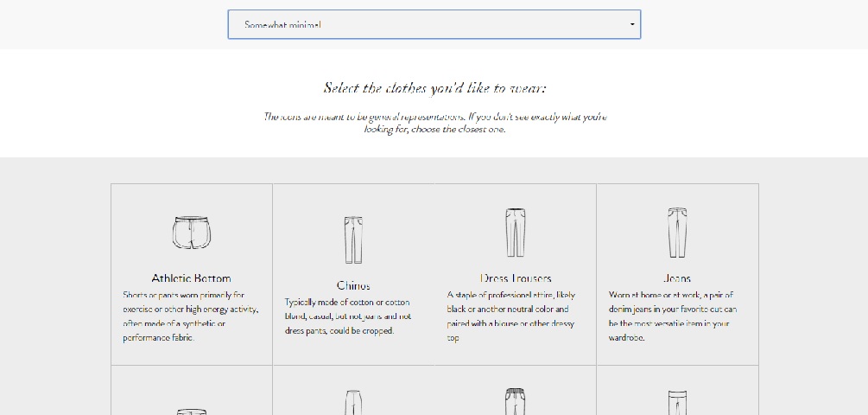The height and width of the screenshot is (415, 868).
Task: Select the Athletic Bottom shorts icon
Action: [x=191, y=233]
